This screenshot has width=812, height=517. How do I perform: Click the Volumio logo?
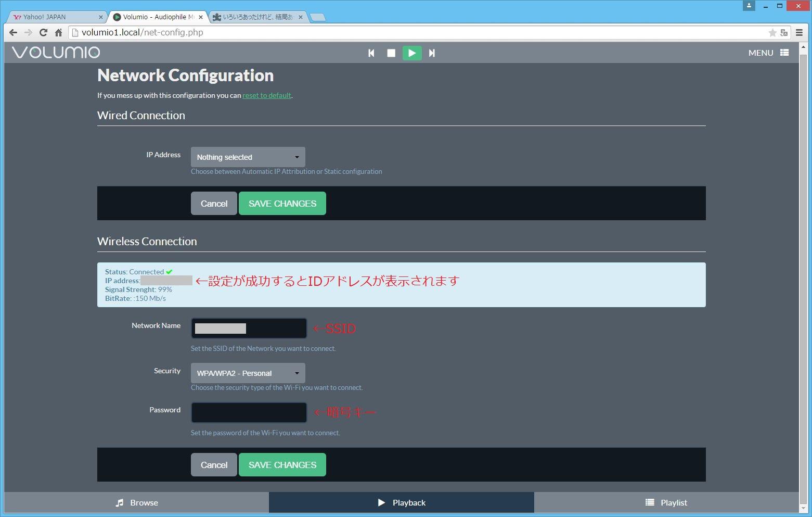point(56,53)
